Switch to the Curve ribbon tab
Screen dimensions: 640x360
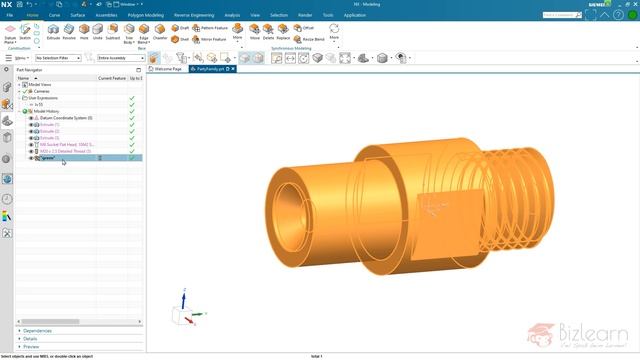(54, 15)
